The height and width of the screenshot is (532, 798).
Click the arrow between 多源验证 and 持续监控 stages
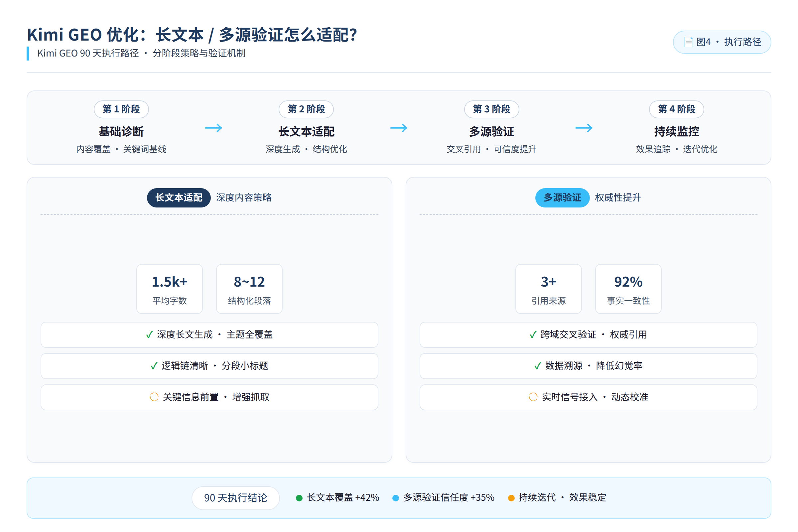pos(584,128)
